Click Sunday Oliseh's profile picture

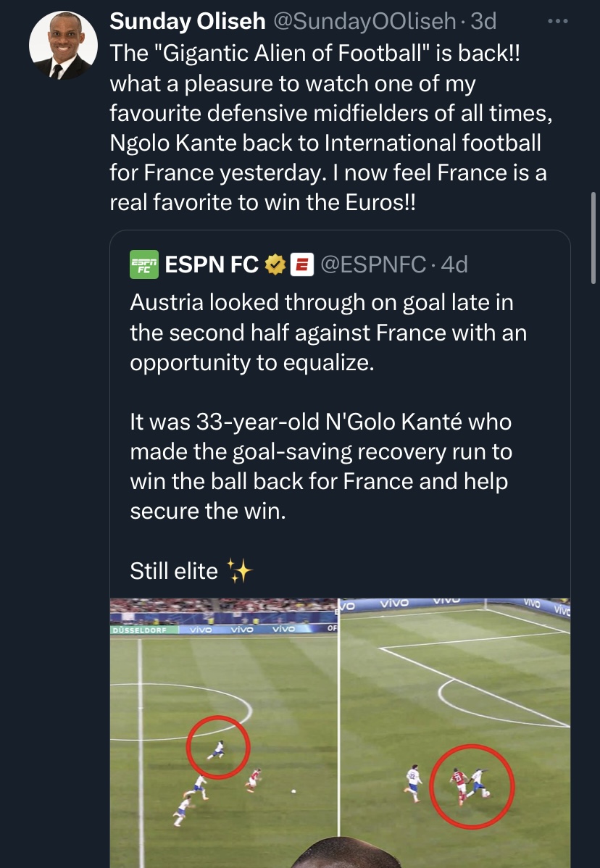63,45
